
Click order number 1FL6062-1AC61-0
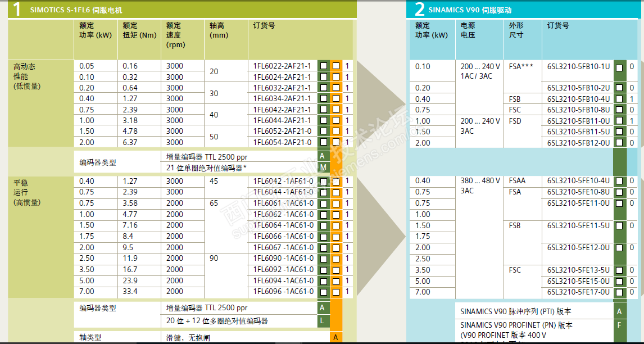(x=283, y=214)
